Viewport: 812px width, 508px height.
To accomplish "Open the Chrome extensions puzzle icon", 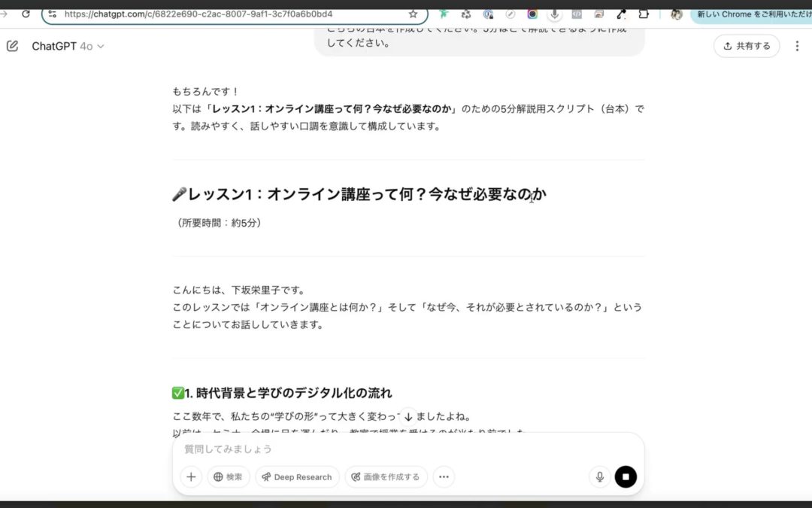I will [x=644, y=14].
